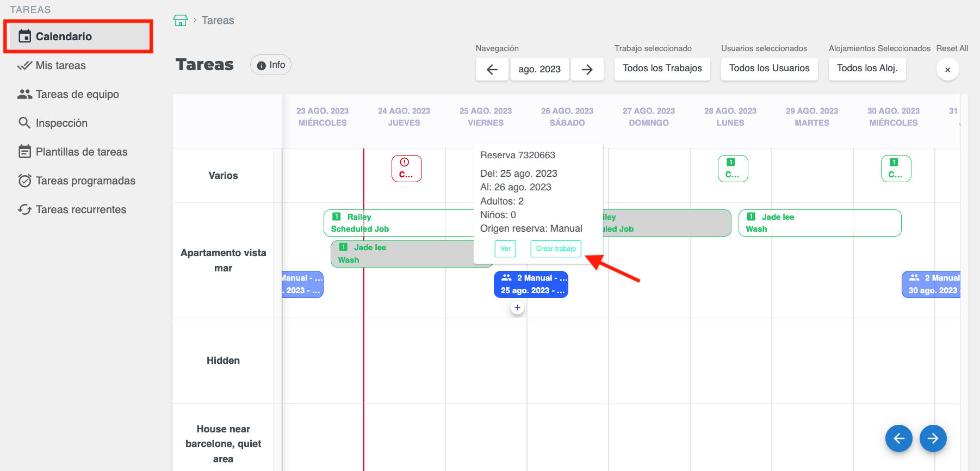The width and height of the screenshot is (980, 471).
Task: Open Mis tareas in the sidebar
Action: (60, 65)
